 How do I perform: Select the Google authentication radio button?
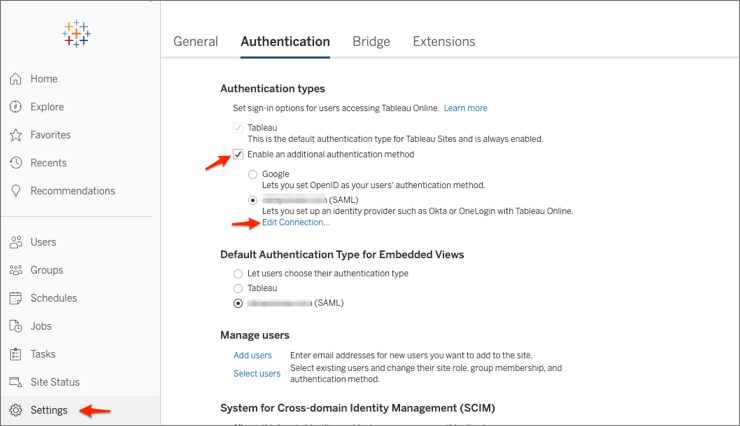tap(253, 174)
